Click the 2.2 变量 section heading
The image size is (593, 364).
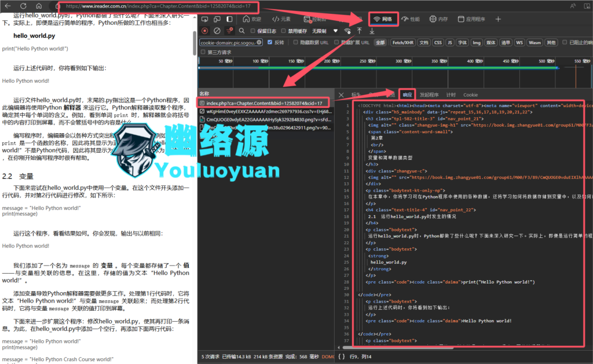[x=18, y=176]
